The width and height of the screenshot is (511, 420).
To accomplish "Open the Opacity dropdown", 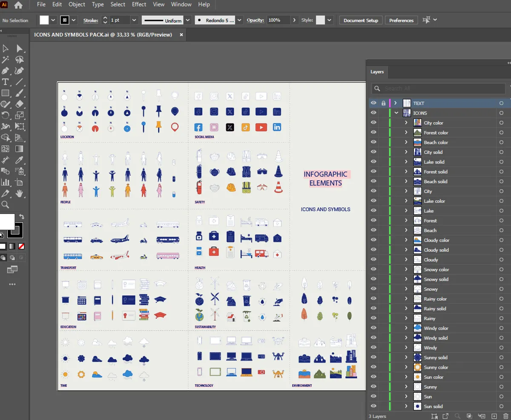I will click(294, 20).
